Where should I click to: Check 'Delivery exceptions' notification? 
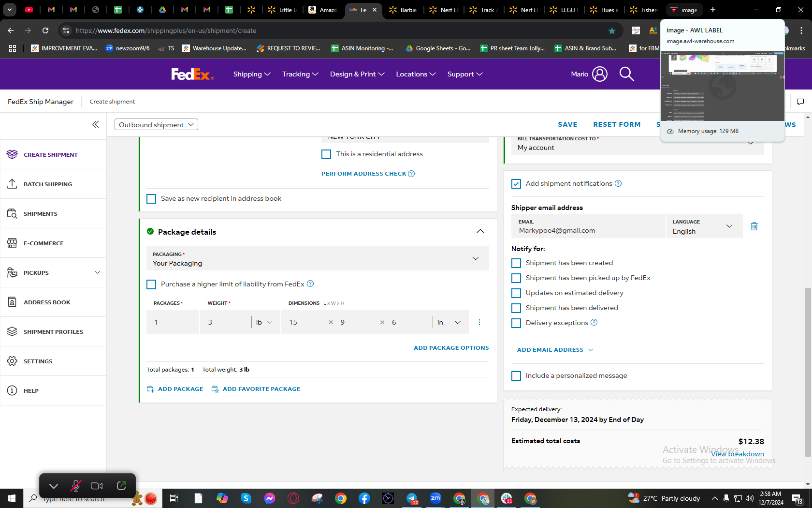click(516, 323)
